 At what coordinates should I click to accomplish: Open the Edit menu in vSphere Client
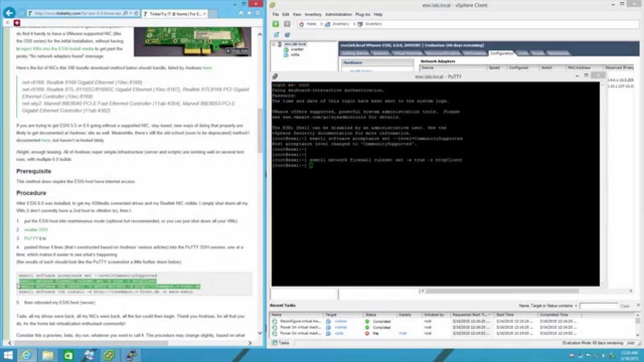coord(286,15)
